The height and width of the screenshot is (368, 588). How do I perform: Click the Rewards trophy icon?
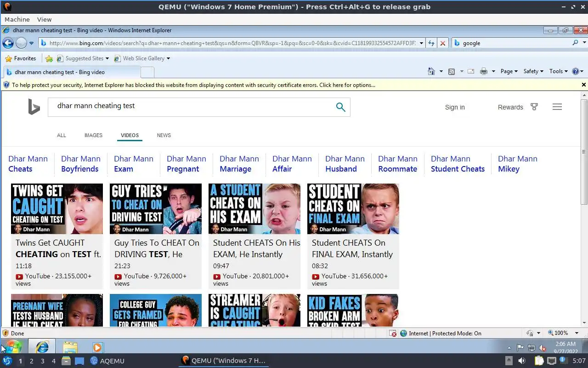tap(534, 107)
